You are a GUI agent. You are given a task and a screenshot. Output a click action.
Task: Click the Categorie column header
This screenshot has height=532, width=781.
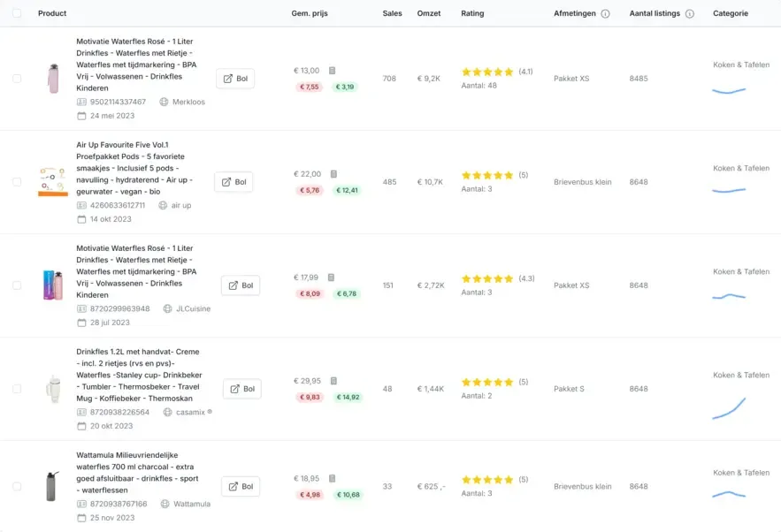pyautogui.click(x=731, y=13)
